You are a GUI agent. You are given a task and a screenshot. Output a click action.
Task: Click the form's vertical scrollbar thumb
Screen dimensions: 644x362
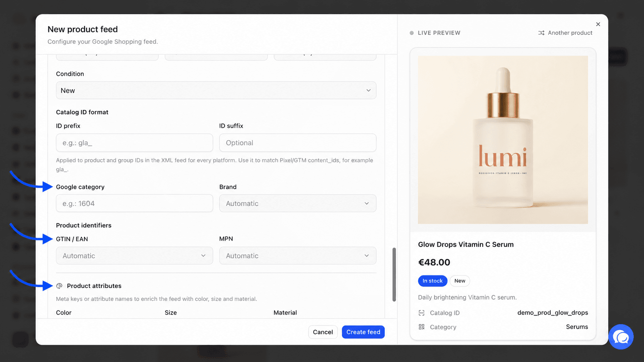point(394,275)
